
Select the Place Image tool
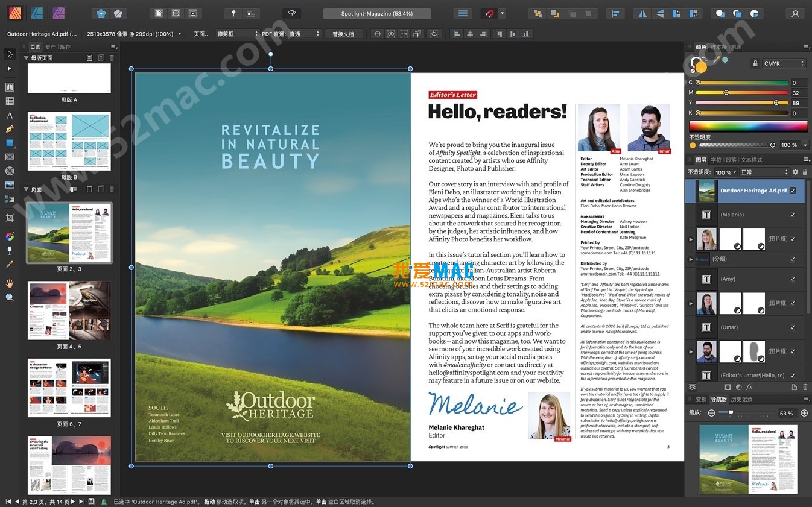[x=10, y=184]
